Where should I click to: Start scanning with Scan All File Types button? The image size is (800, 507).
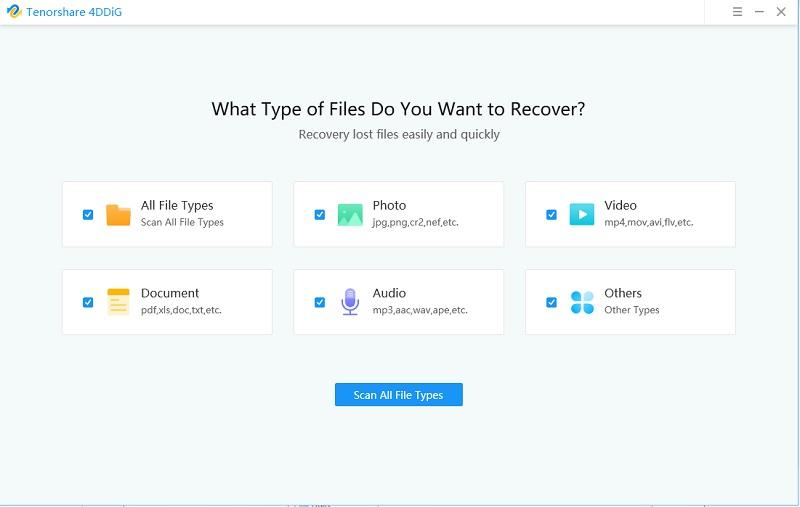(x=398, y=395)
